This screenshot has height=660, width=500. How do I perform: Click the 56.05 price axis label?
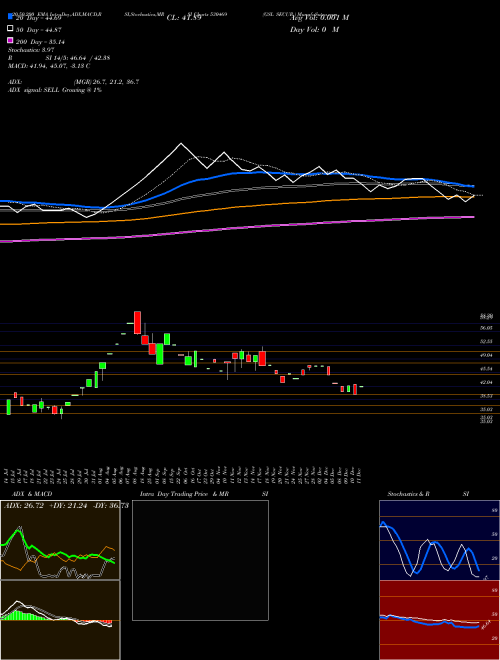pos(486,327)
